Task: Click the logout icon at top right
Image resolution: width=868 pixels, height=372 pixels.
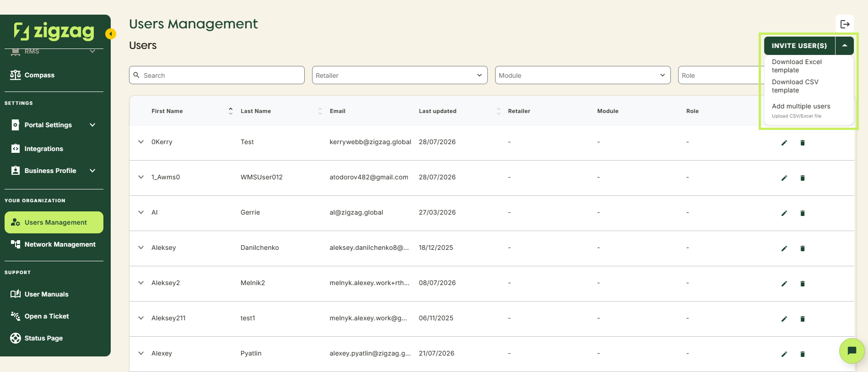Action: [x=845, y=24]
